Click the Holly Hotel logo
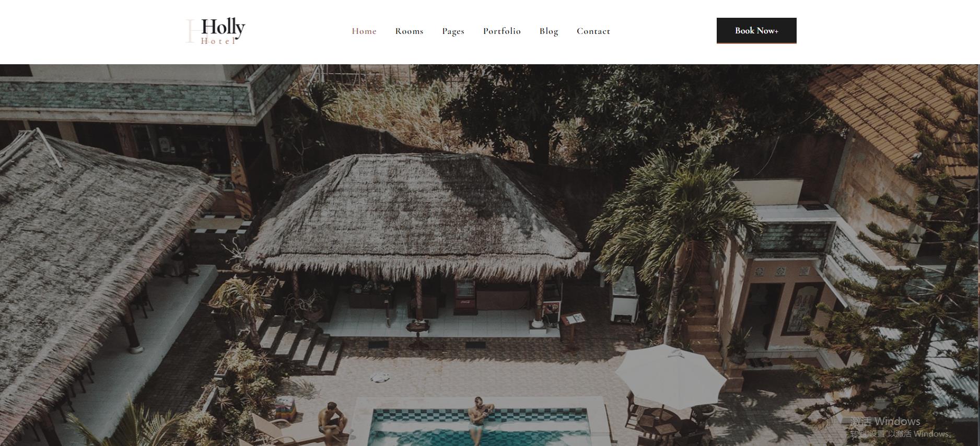Image resolution: width=980 pixels, height=446 pixels. [x=216, y=31]
